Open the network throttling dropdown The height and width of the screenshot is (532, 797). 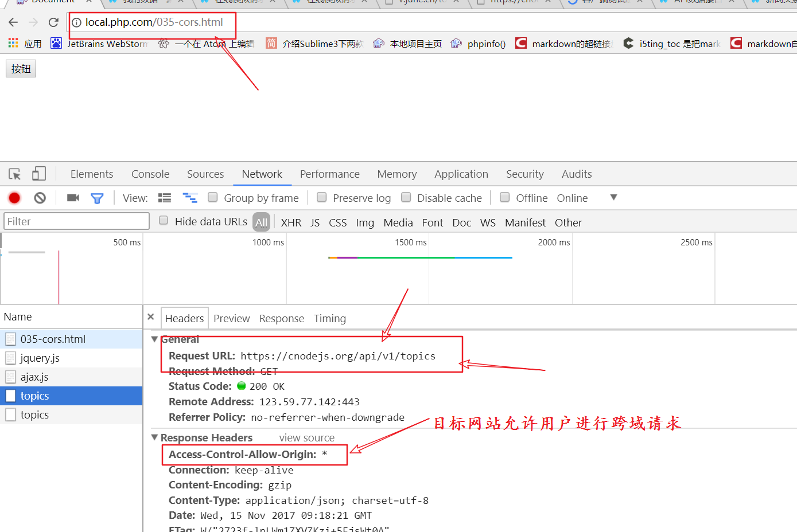pos(613,197)
